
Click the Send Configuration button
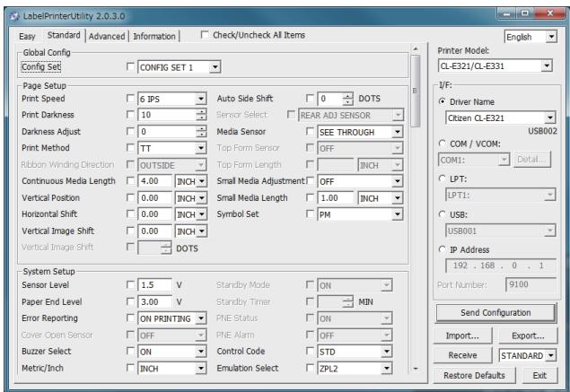495,312
